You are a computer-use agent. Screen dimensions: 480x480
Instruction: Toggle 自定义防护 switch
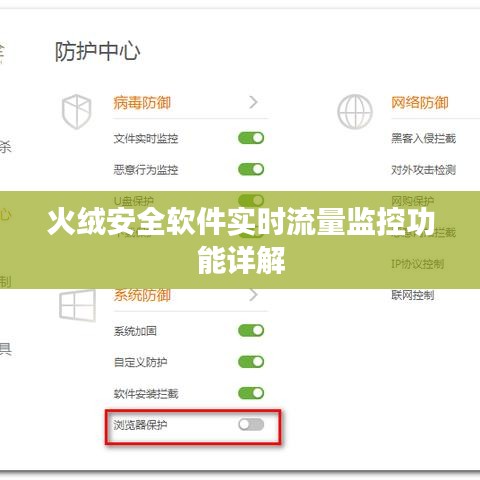[x=251, y=362]
